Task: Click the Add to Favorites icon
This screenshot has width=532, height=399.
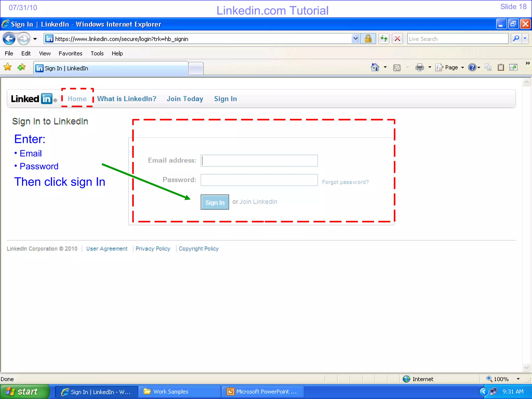Action: coord(22,67)
